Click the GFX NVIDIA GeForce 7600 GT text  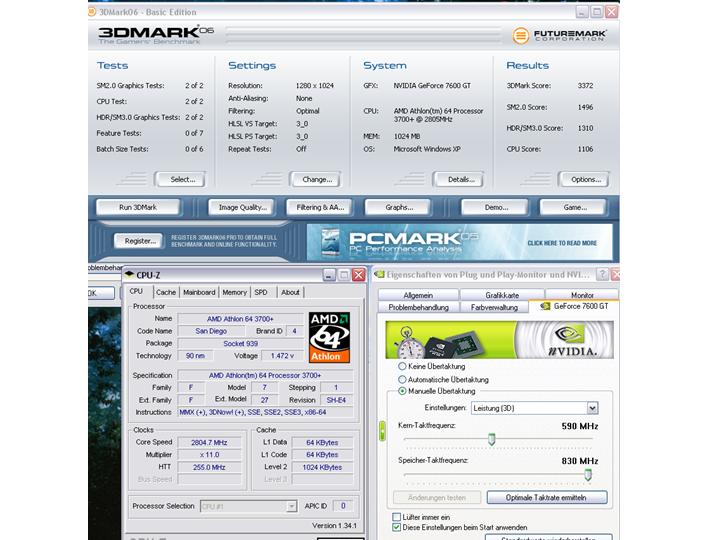click(432, 85)
